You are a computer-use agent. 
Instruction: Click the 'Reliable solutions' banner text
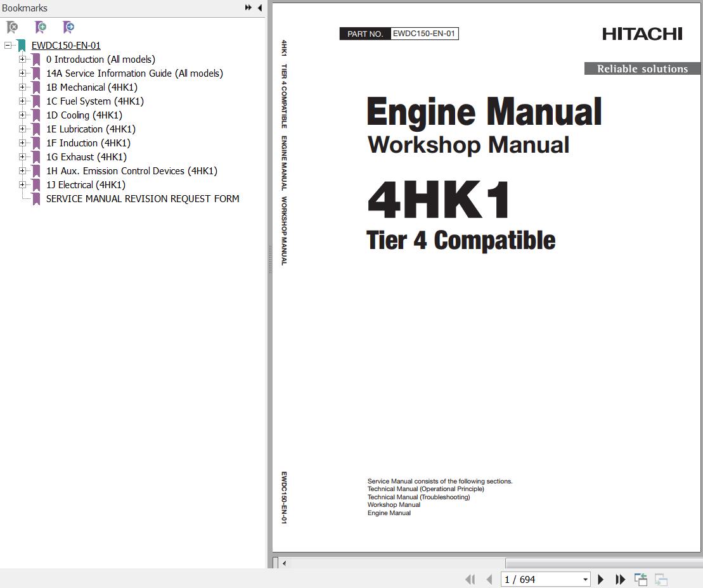point(642,68)
